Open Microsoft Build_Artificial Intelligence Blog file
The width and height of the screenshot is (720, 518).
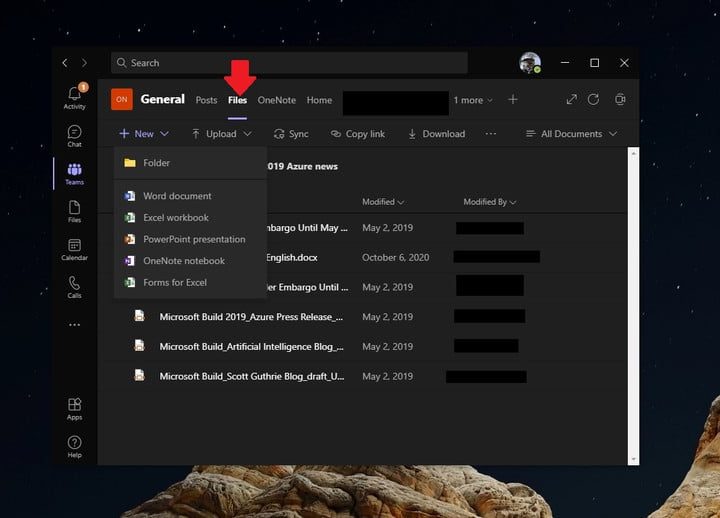pyautogui.click(x=252, y=347)
